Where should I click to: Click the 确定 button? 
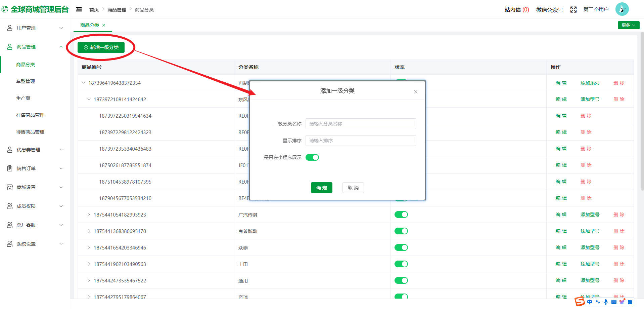(x=321, y=188)
